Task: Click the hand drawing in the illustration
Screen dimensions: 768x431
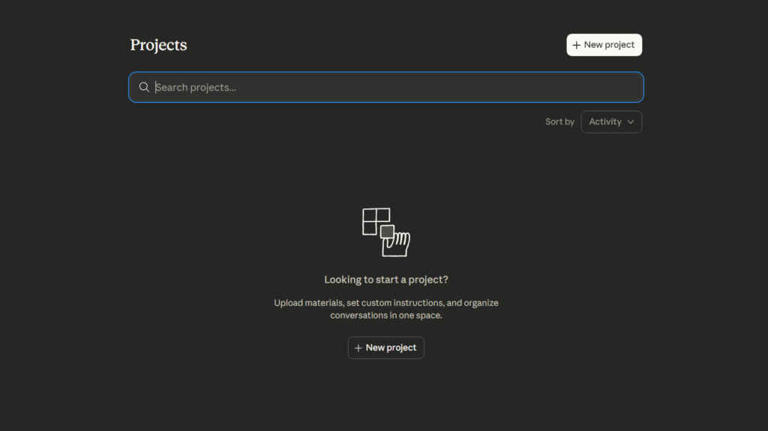Action: pos(397,244)
